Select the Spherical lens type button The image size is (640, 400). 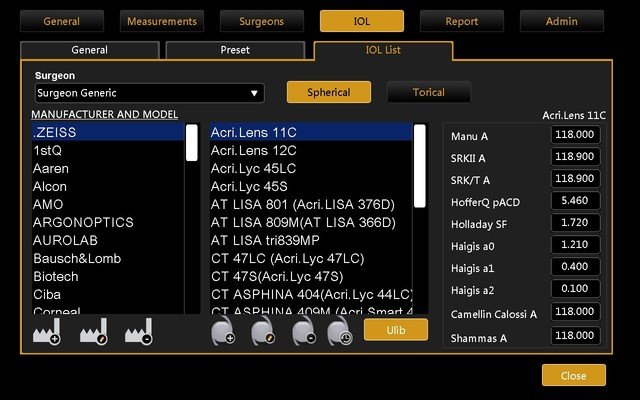click(329, 92)
